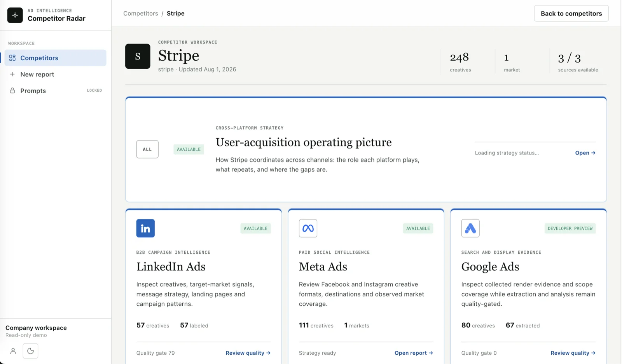Click the AVAILABLE badge in strategy card

[x=189, y=149]
